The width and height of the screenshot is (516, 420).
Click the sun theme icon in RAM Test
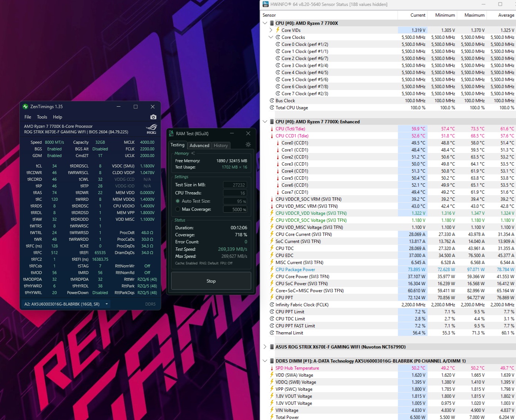[248, 144]
